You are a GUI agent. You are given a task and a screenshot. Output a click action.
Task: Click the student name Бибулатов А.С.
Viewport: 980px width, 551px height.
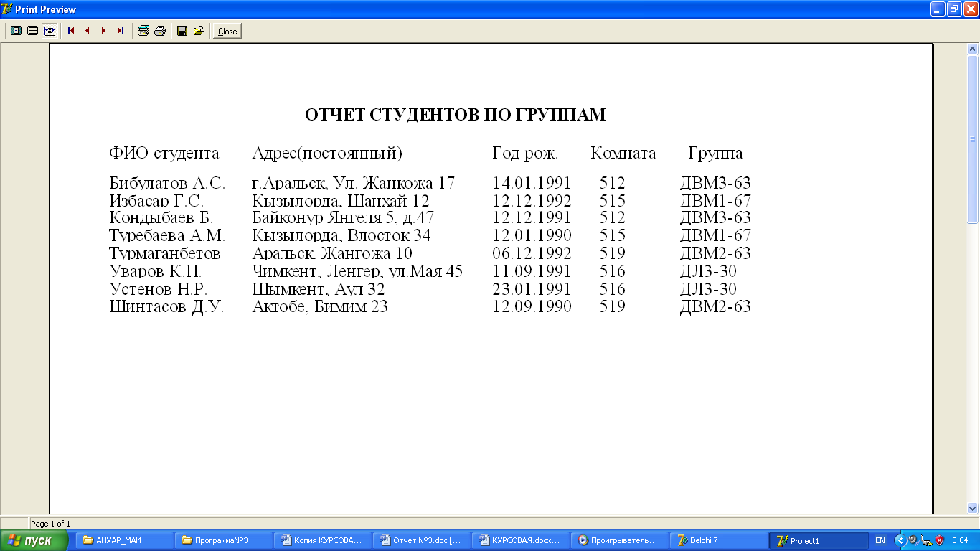pyautogui.click(x=167, y=183)
